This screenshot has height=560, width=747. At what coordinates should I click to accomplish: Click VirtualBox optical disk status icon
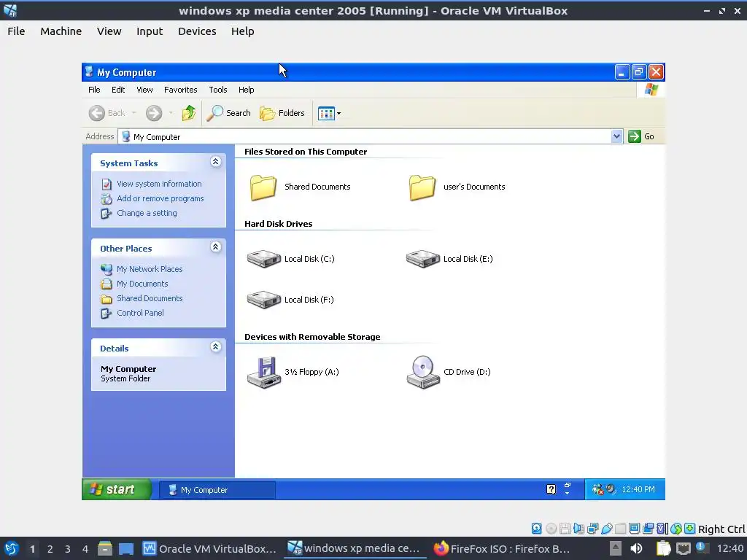click(x=551, y=529)
